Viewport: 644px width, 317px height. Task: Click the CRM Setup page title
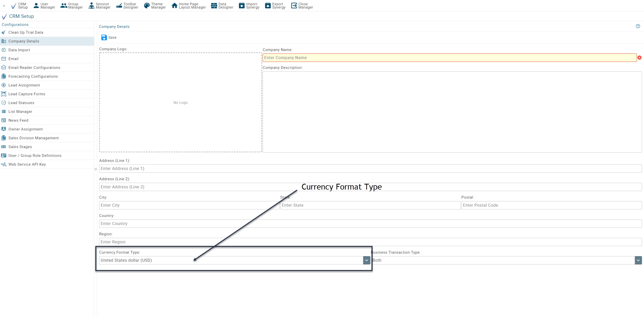click(x=21, y=16)
